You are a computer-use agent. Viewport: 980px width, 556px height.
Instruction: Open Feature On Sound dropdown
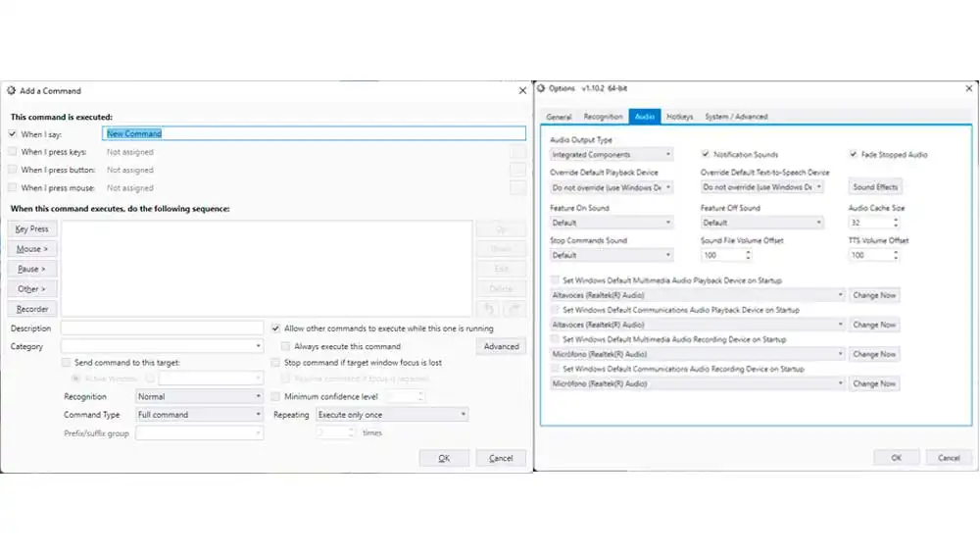[611, 223]
